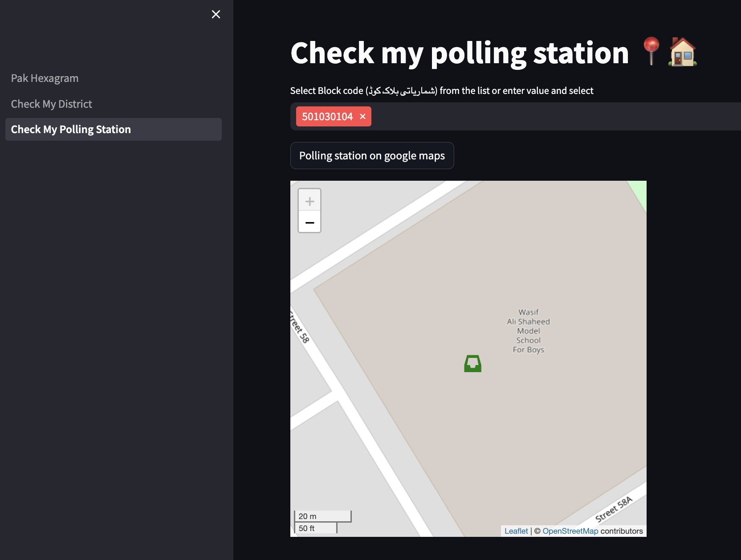Click the 20 m scale bar

tap(323, 516)
